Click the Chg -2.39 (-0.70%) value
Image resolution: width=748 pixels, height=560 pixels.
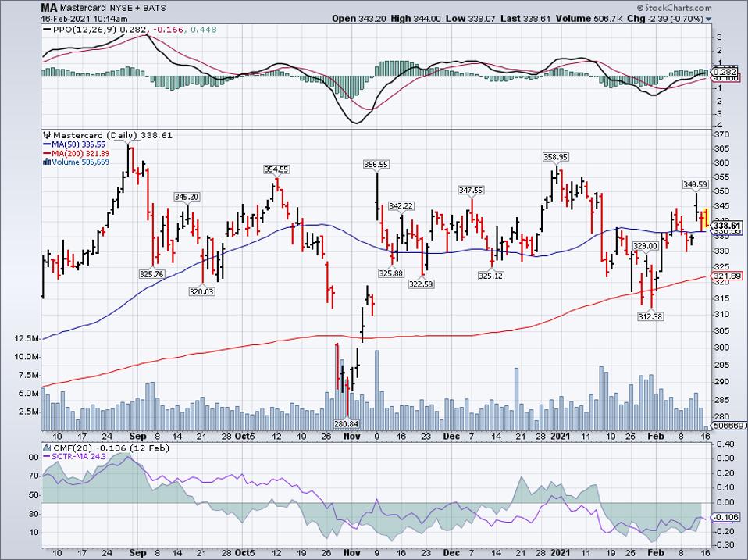[x=665, y=19]
